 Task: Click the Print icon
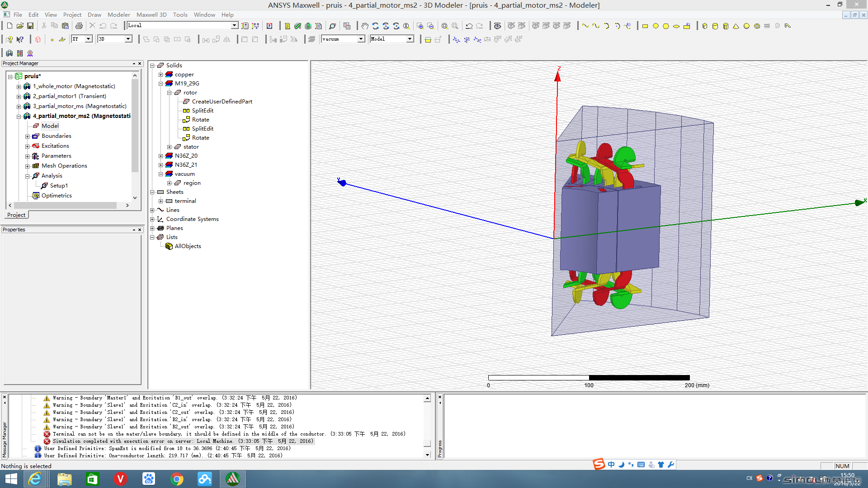pyautogui.click(x=79, y=26)
